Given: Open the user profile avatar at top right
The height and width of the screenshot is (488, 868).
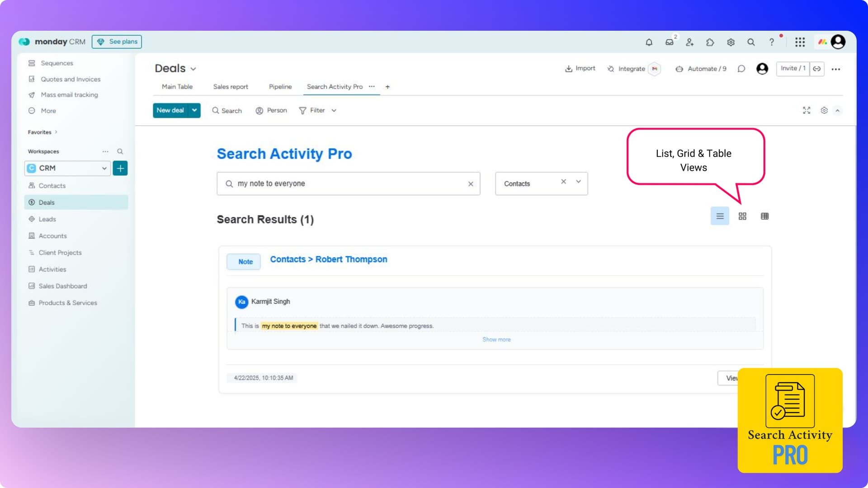Looking at the screenshot, I should (838, 42).
